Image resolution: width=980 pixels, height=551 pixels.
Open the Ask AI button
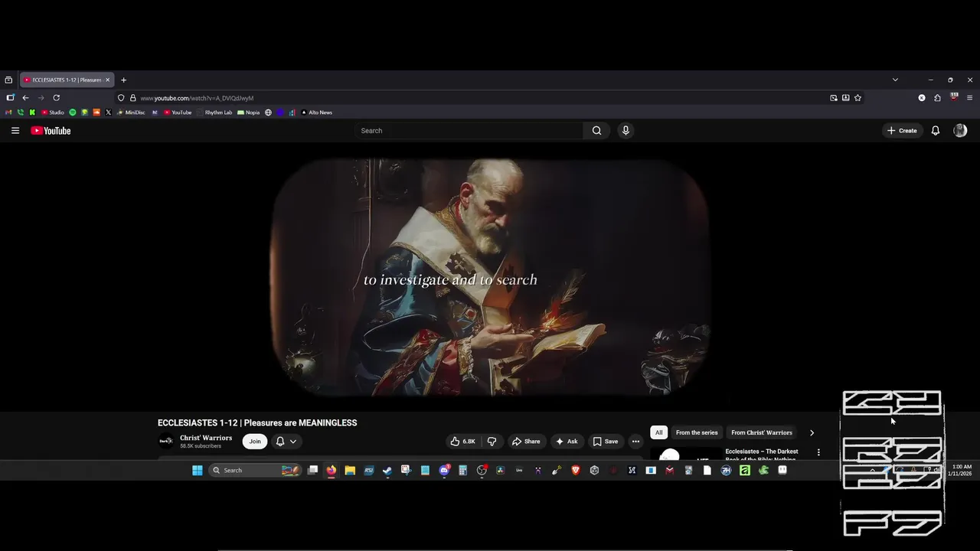click(567, 442)
